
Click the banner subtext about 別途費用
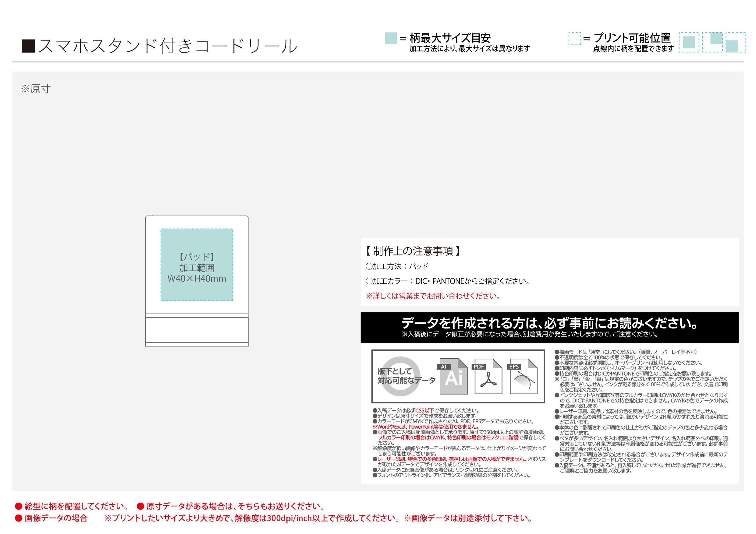530,334
